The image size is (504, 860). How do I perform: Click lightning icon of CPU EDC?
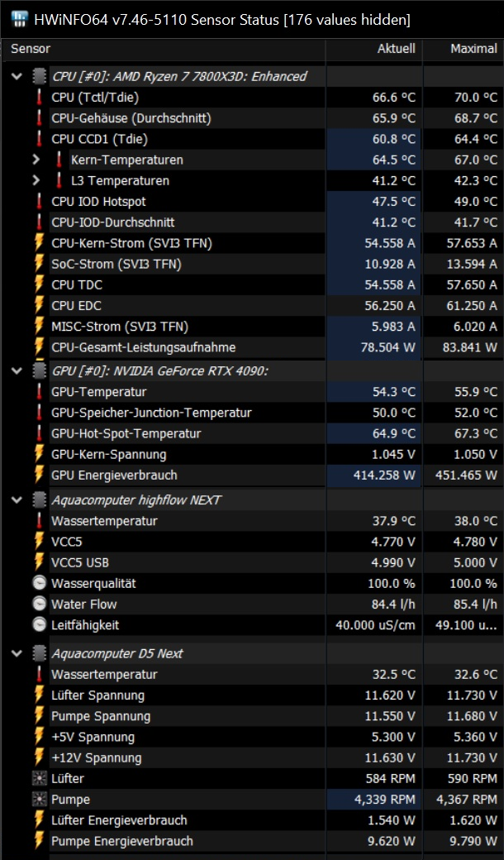click(x=39, y=305)
